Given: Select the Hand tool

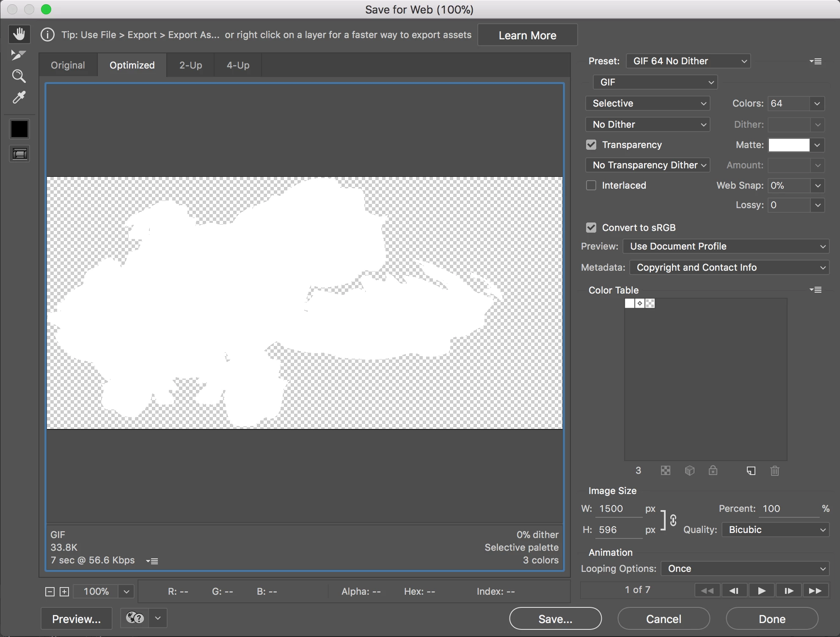Looking at the screenshot, I should pos(19,34).
